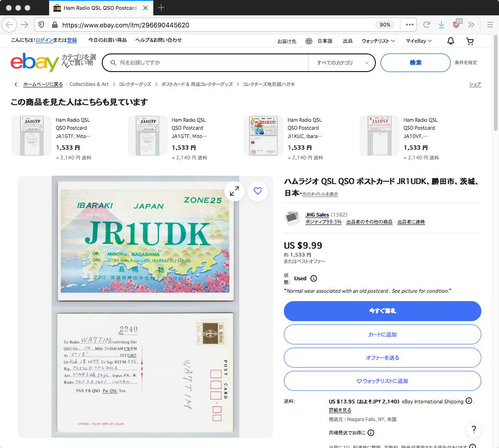Viewport: 499px width, 448px height.
Task: Click 出品者に連絡 link
Action: tap(411, 222)
